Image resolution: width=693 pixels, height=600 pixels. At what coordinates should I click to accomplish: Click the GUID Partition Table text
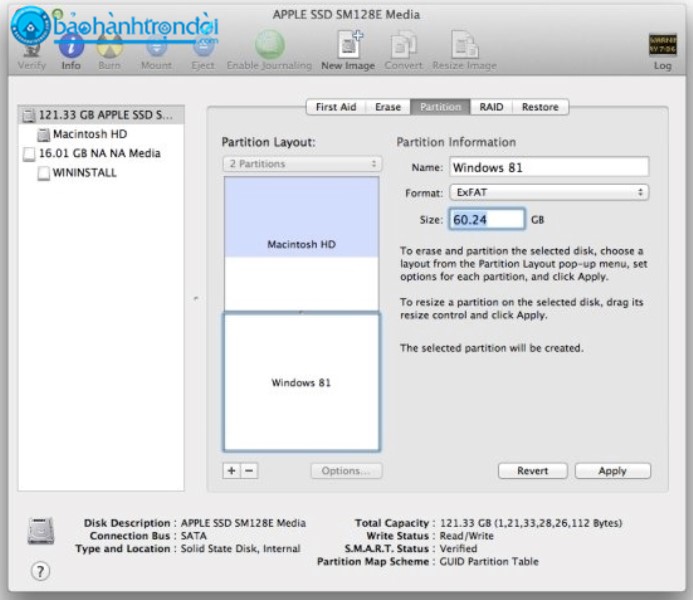click(x=489, y=562)
